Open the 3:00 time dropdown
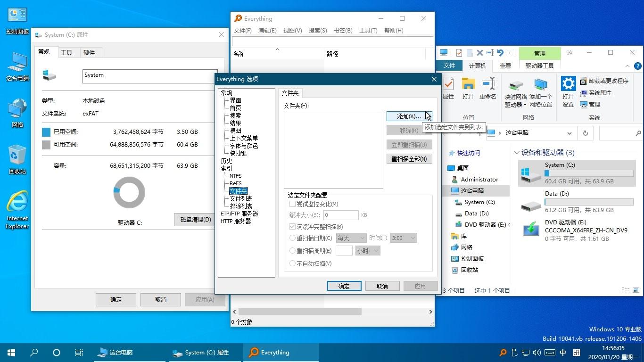 (x=403, y=238)
